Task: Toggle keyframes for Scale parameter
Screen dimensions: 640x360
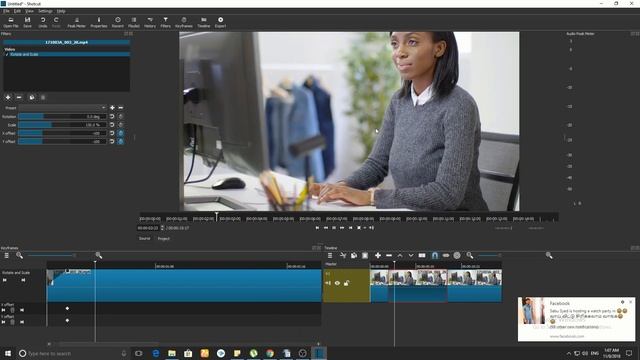Action: pyautogui.click(x=120, y=124)
